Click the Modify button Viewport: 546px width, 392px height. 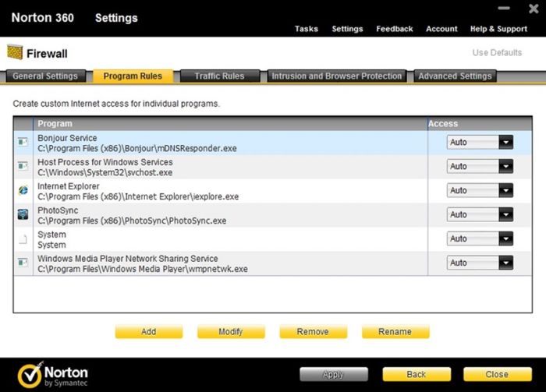[x=231, y=331]
